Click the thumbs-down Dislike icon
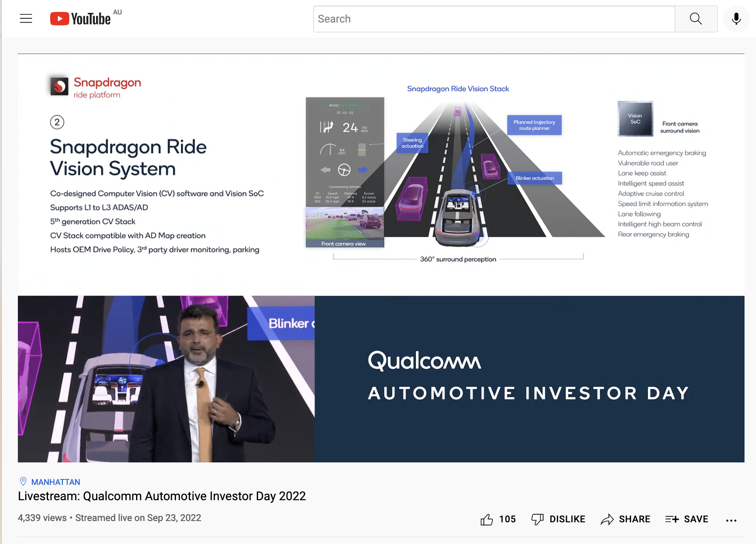 click(x=537, y=519)
